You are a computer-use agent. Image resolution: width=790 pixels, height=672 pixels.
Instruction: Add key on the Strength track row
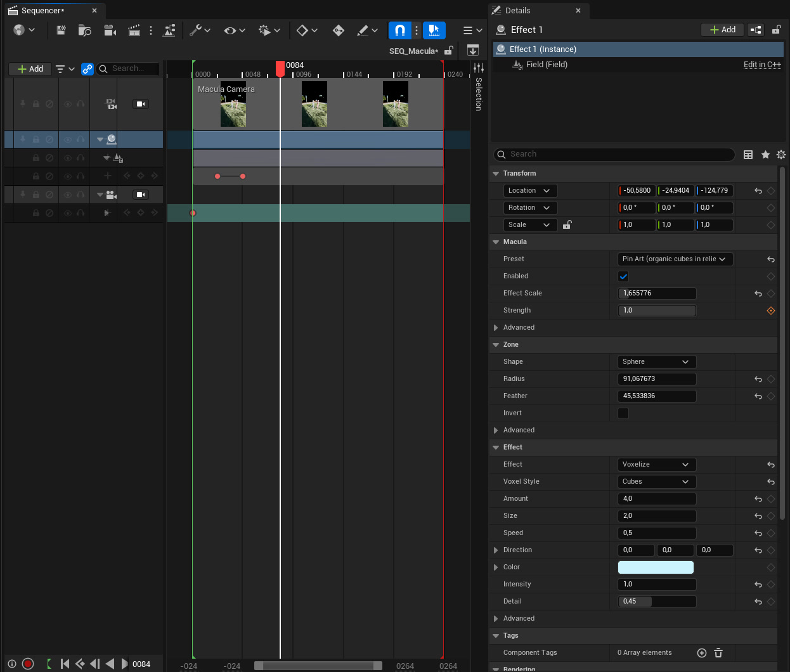[x=141, y=176]
